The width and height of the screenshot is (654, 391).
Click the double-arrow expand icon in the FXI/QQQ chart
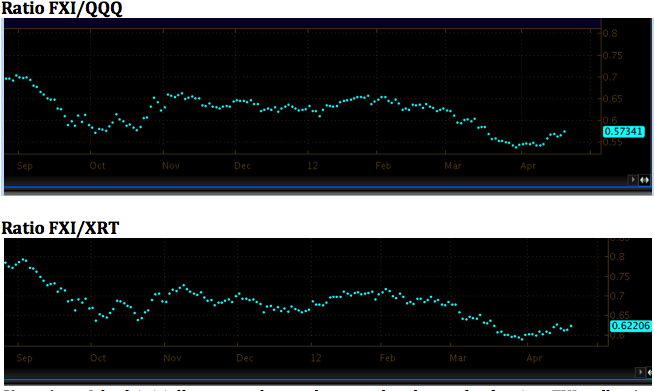click(644, 180)
